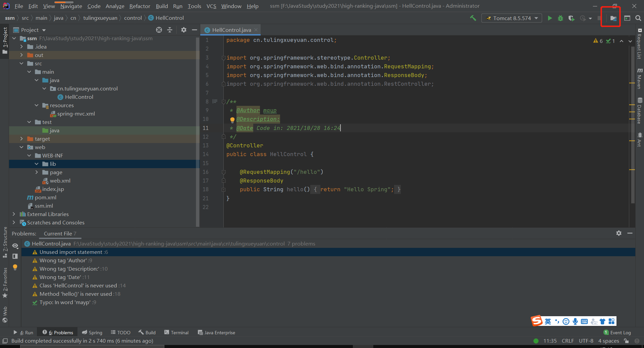
Task: Collapse the WEB-INF folder
Action: (29, 155)
